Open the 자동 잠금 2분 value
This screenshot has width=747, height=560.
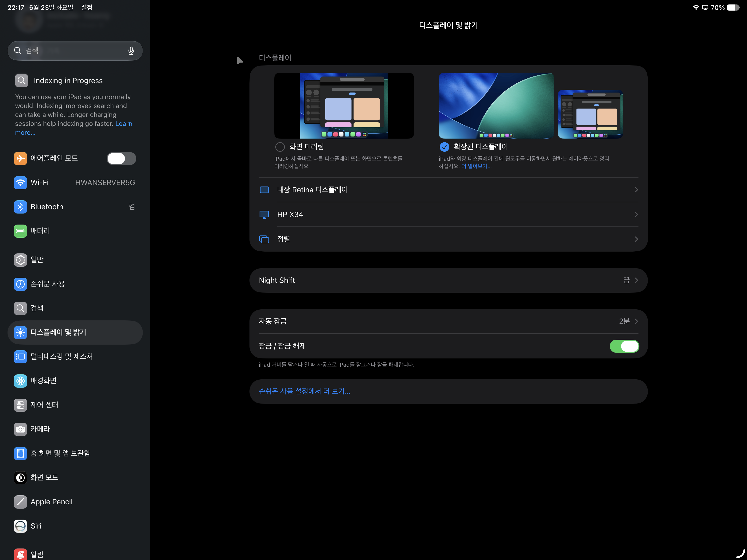pyautogui.click(x=624, y=322)
